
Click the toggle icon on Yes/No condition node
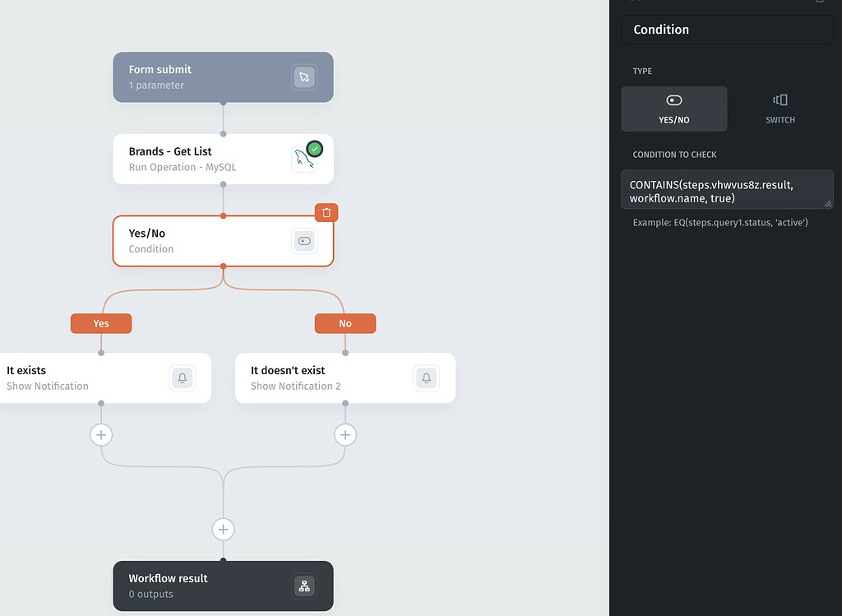(303, 241)
